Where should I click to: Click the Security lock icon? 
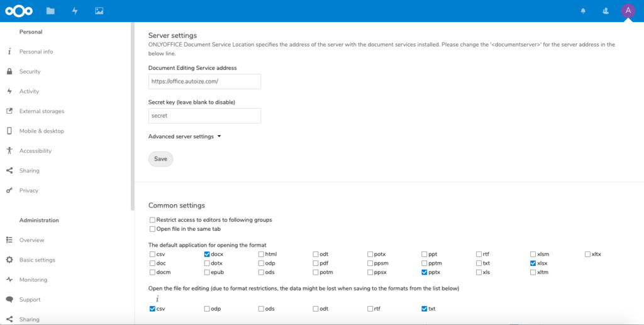pos(9,72)
